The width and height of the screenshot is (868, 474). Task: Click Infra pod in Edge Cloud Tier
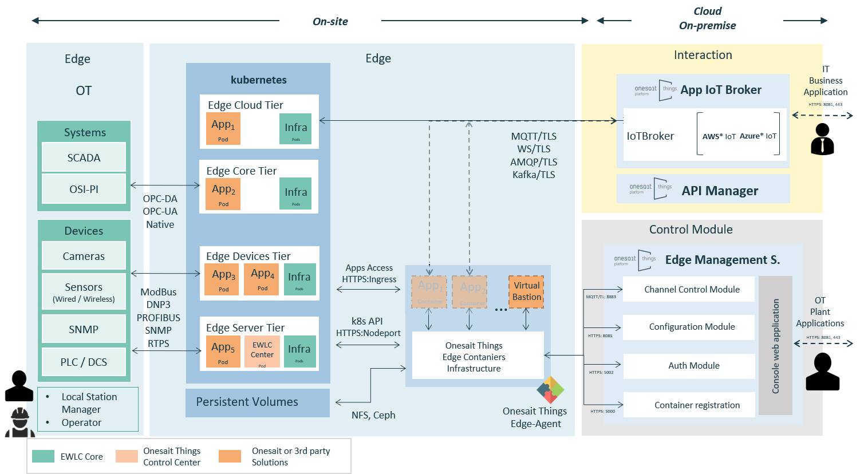tap(295, 129)
